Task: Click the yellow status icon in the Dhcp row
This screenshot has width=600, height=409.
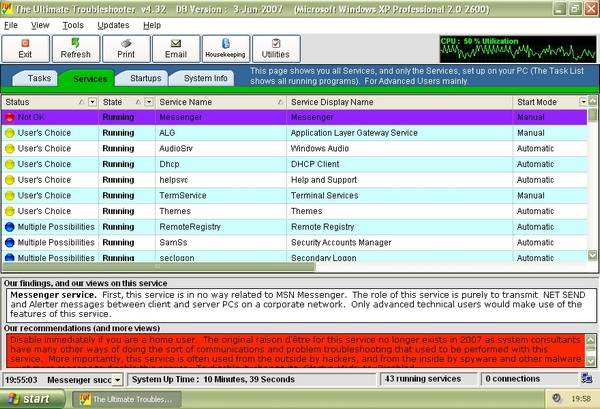Action: click(x=10, y=164)
